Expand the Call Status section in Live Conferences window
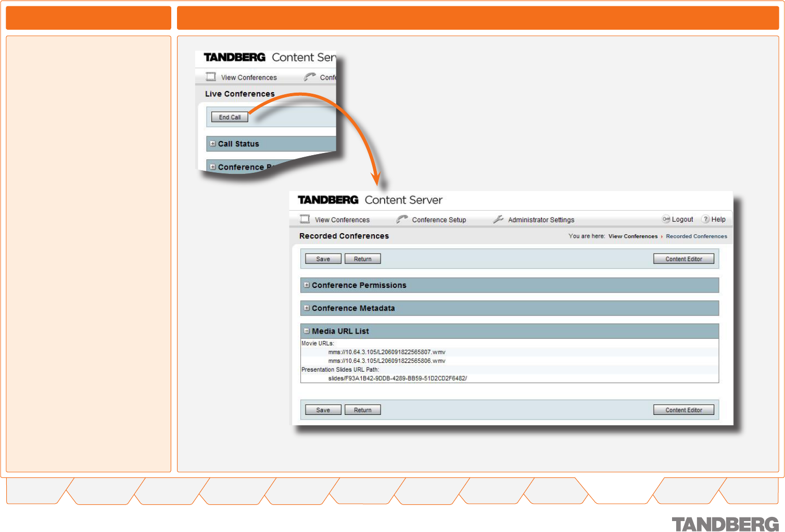The width and height of the screenshot is (785, 532). coord(212,144)
